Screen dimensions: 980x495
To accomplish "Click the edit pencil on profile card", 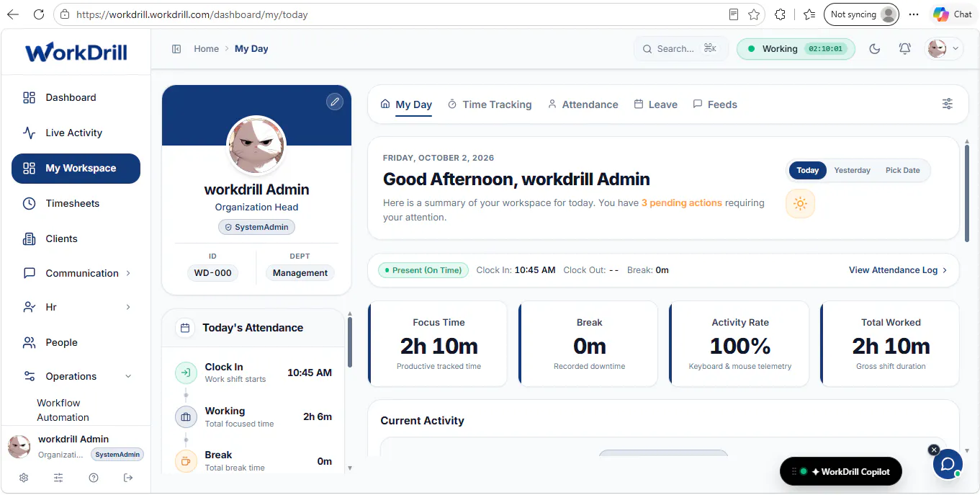I will point(334,102).
